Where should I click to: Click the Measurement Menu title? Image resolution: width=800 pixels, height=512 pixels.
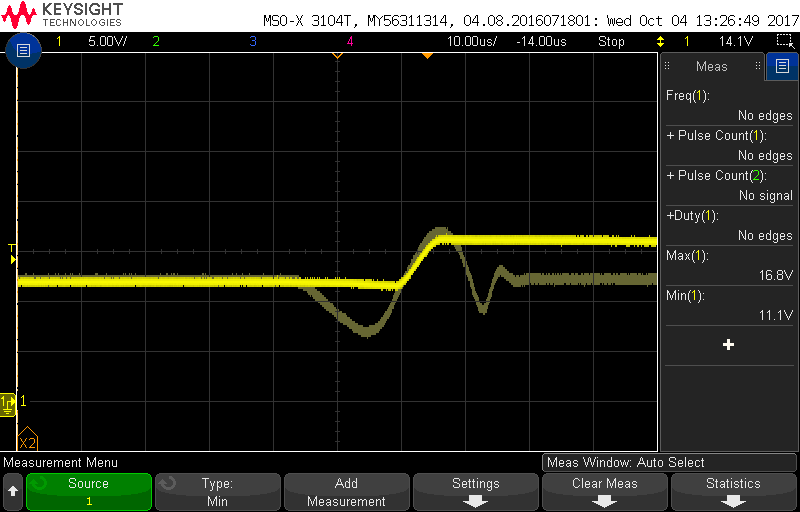pos(61,463)
